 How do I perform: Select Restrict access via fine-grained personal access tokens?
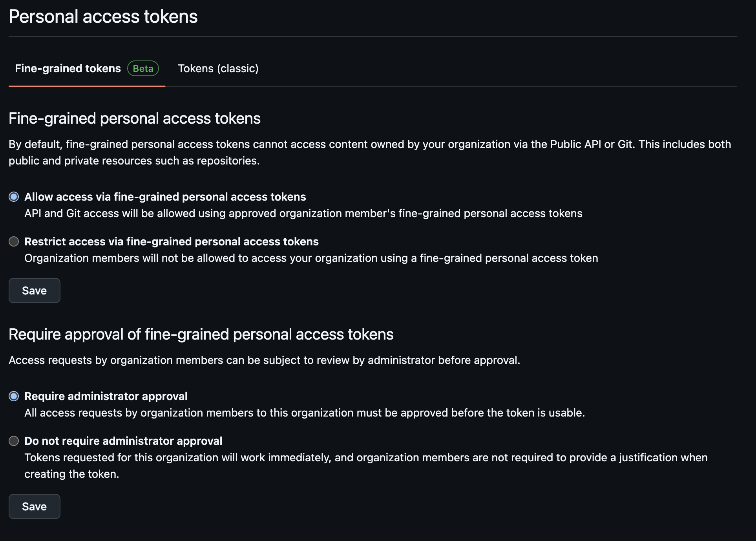point(172,241)
